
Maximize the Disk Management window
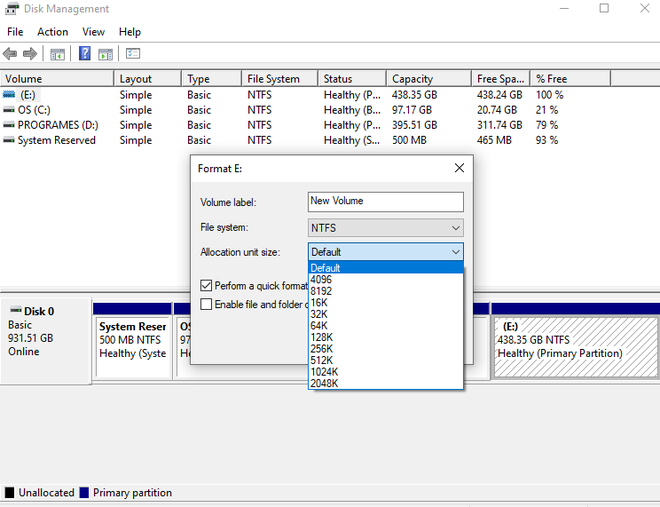click(x=604, y=8)
